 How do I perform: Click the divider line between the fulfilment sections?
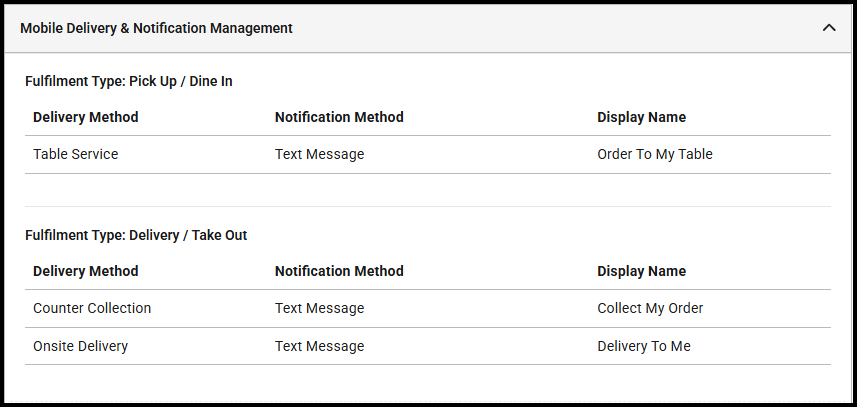(x=428, y=206)
